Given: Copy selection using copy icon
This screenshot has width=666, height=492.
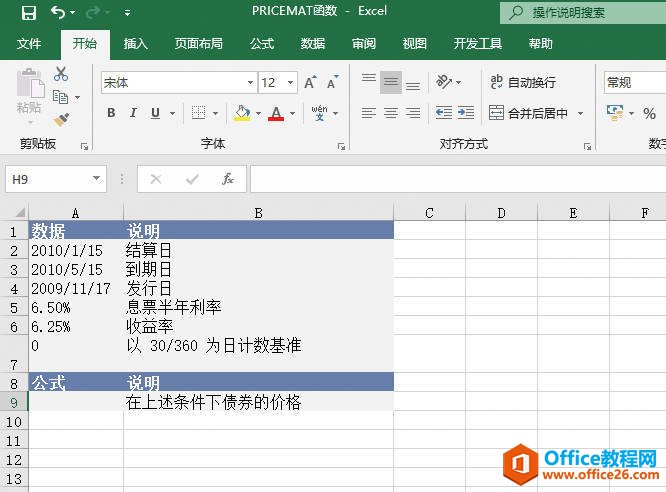Looking at the screenshot, I should (x=60, y=97).
